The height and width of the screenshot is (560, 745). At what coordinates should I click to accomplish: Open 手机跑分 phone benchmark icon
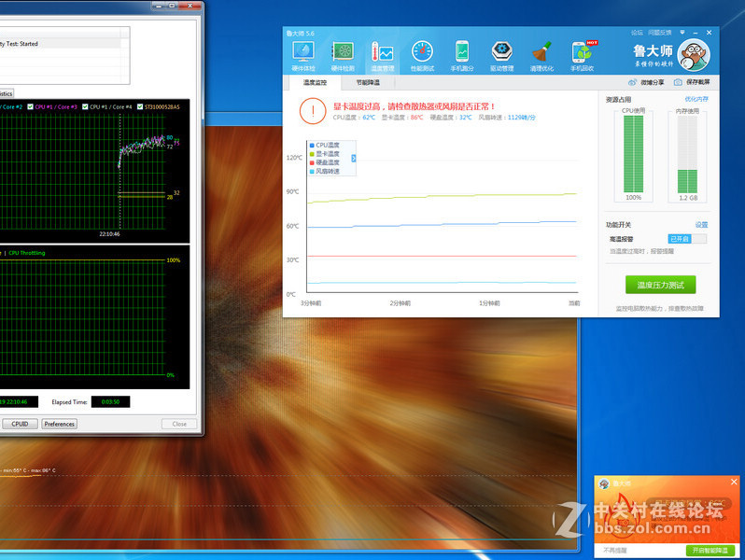(x=462, y=54)
